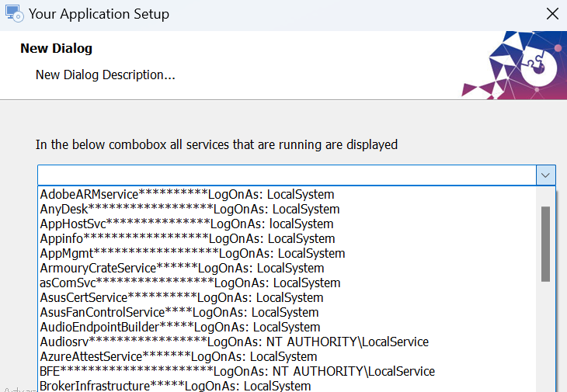The image size is (567, 392).
Task: Choose BrokerInfrastructure at the list bottom
Action: click(x=175, y=386)
